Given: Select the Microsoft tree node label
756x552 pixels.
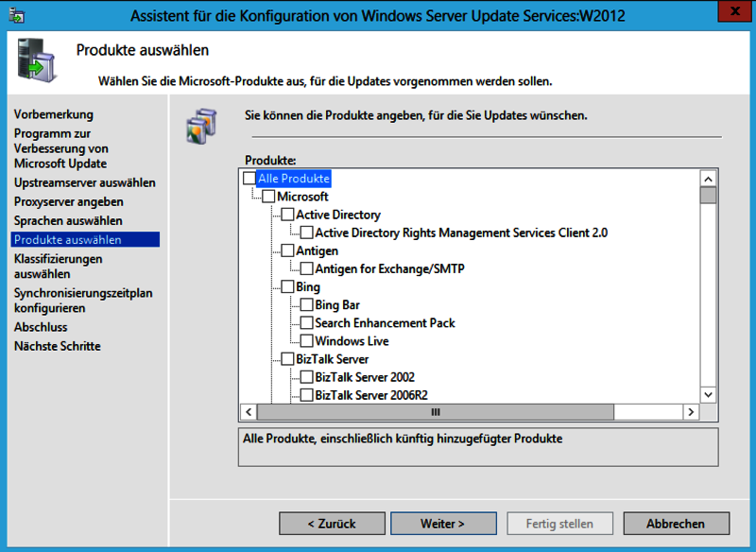Looking at the screenshot, I should click(302, 197).
